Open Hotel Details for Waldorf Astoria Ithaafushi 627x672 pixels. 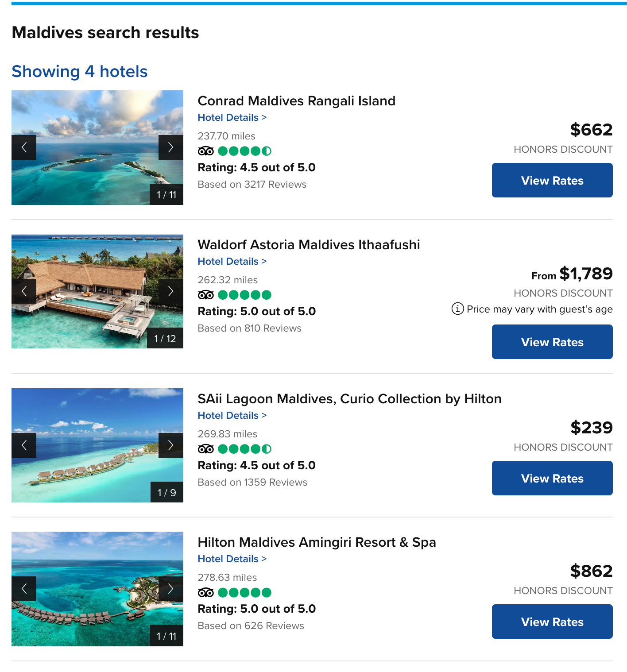click(x=232, y=261)
